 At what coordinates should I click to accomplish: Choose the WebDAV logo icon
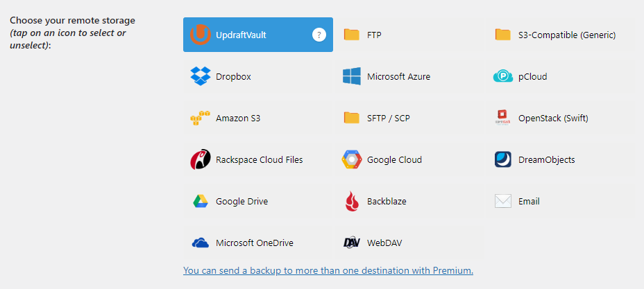click(x=352, y=243)
